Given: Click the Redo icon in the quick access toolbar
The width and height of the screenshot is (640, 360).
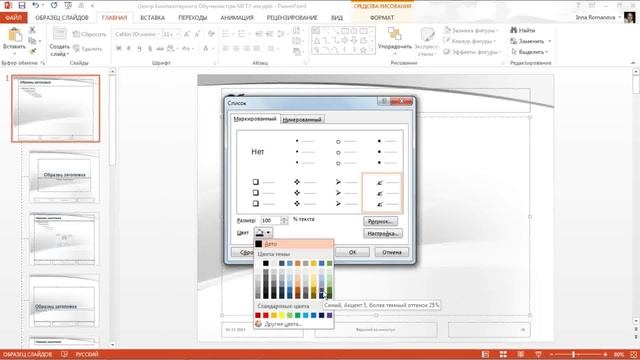Looking at the screenshot, I should coord(54,5).
